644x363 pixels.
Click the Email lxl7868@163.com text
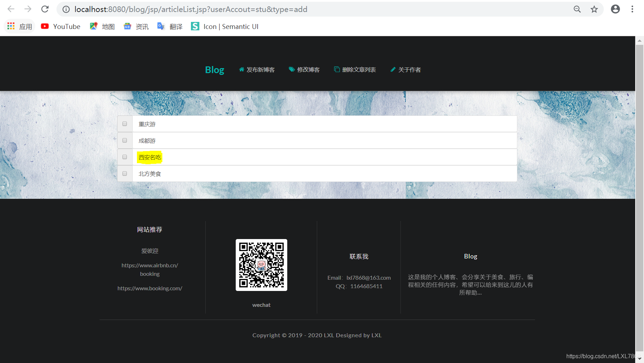pyautogui.click(x=359, y=278)
